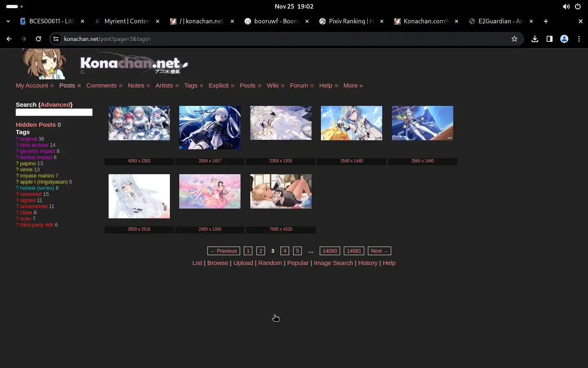Viewport: 588px width, 368px height.
Task: Click the address bar URL
Action: pyautogui.click(x=107, y=39)
